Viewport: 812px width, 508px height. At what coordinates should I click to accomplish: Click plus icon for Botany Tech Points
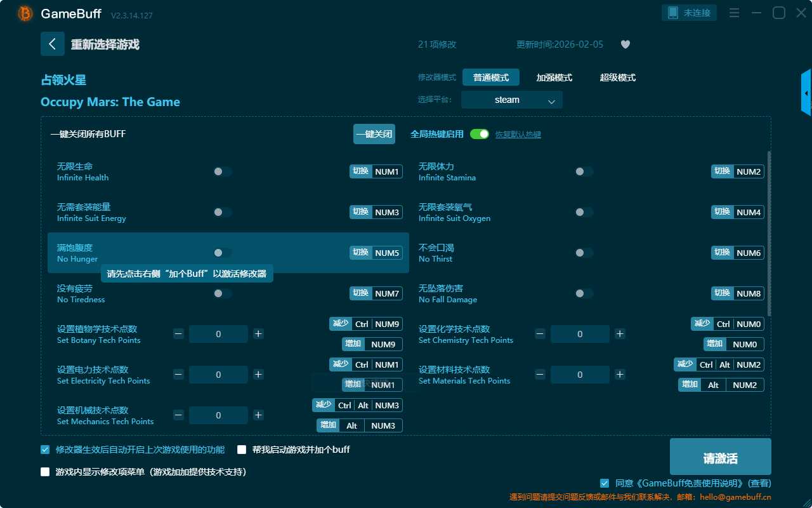pos(258,334)
